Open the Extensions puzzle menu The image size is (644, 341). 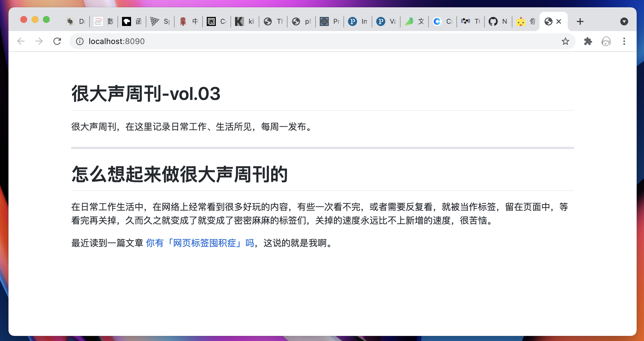pyautogui.click(x=588, y=41)
